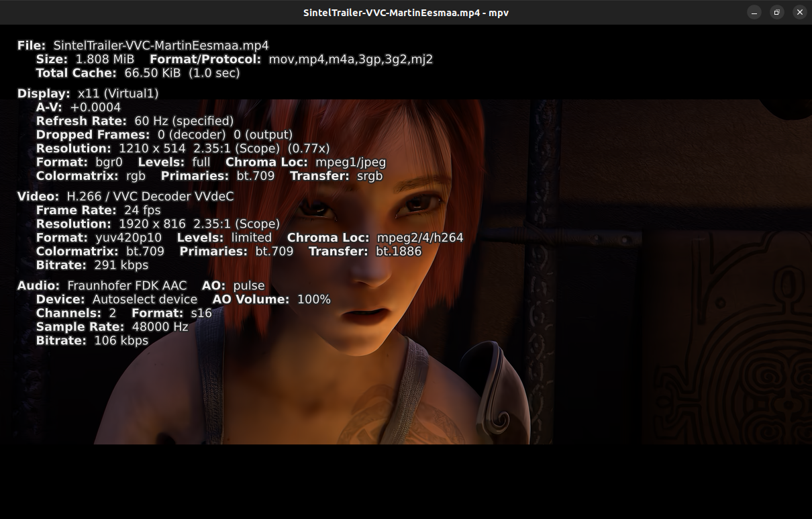Click the black letterbox area below the video

click(x=406, y=481)
